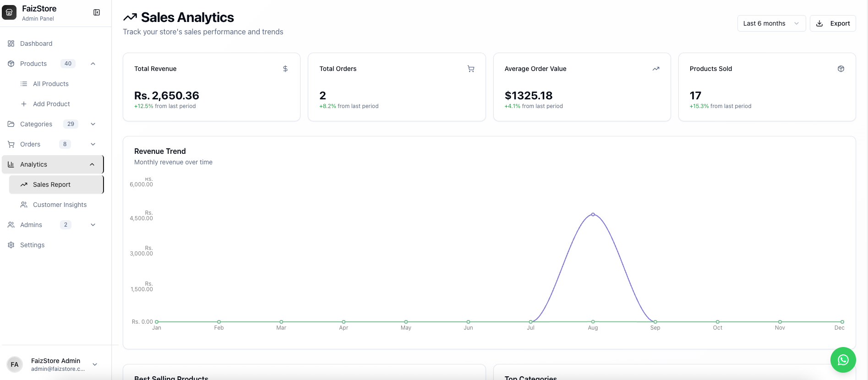Click the dollar icon in Total Revenue card
The height and width of the screenshot is (380, 868).
(x=285, y=69)
